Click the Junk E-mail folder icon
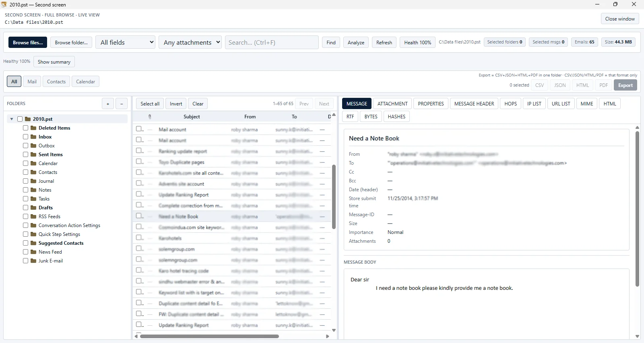The width and height of the screenshot is (644, 343). point(34,261)
